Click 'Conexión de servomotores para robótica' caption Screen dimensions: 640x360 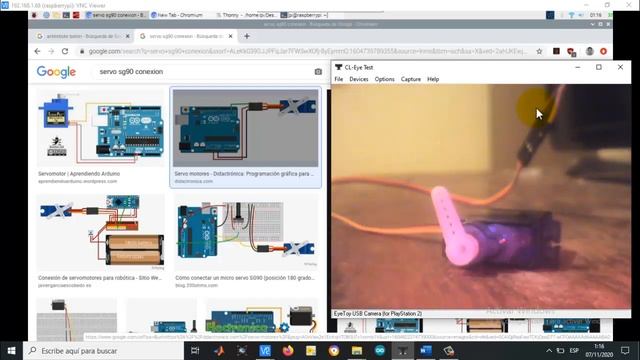point(100,278)
